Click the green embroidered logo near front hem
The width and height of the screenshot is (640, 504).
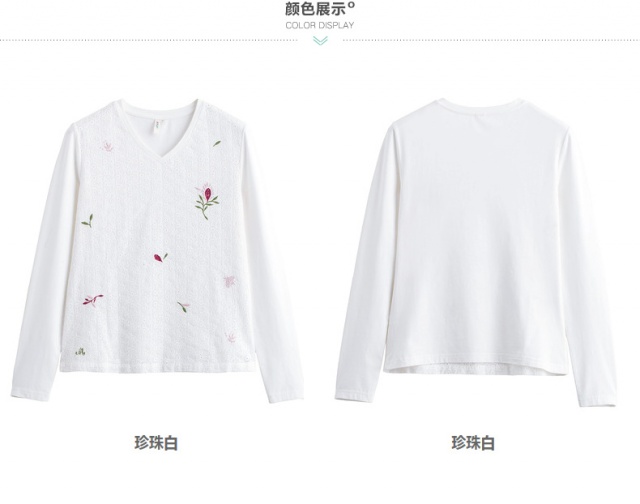(x=80, y=351)
